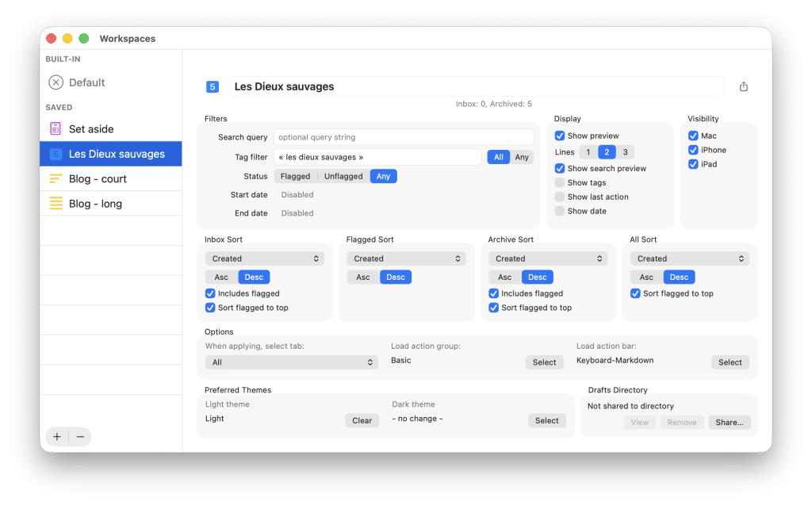
Task: Click the blue workspace icon next to title
Action: coord(213,86)
